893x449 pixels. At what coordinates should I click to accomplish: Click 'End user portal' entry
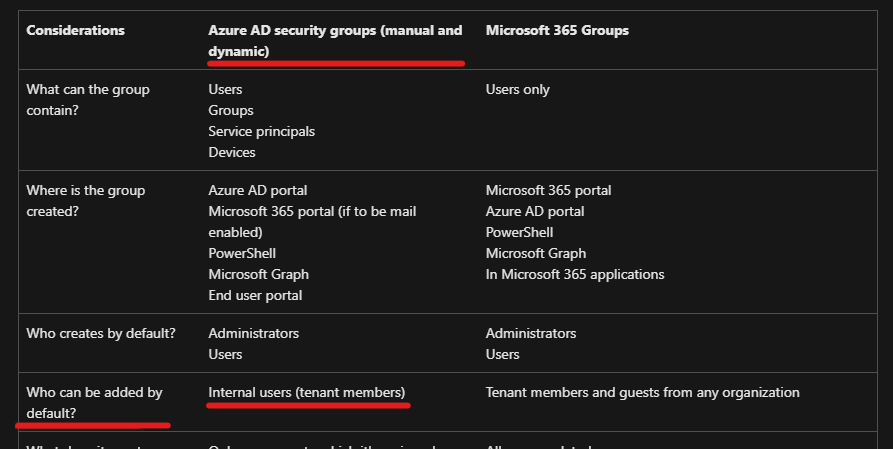(x=255, y=295)
